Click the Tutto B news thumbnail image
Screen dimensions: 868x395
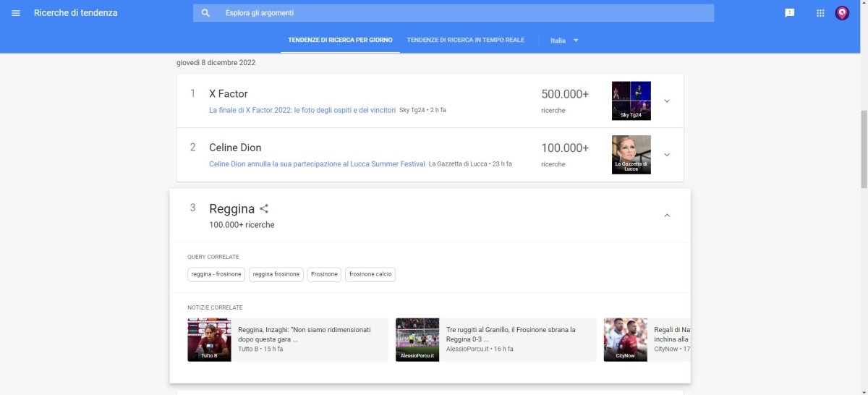[209, 339]
